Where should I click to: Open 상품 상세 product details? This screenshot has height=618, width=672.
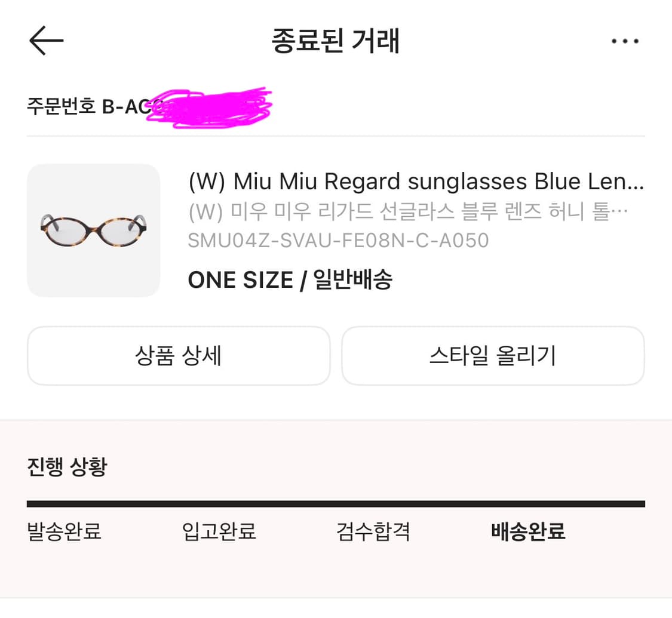click(x=178, y=355)
